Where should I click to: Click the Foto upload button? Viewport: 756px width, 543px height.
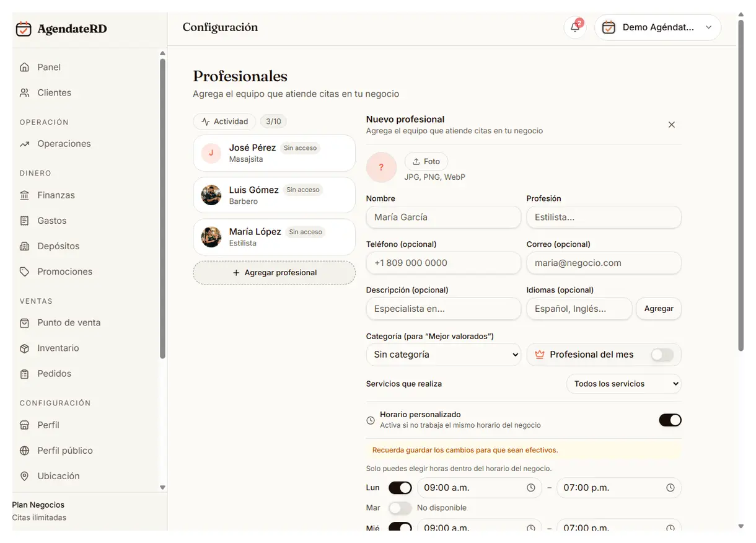pyautogui.click(x=426, y=161)
